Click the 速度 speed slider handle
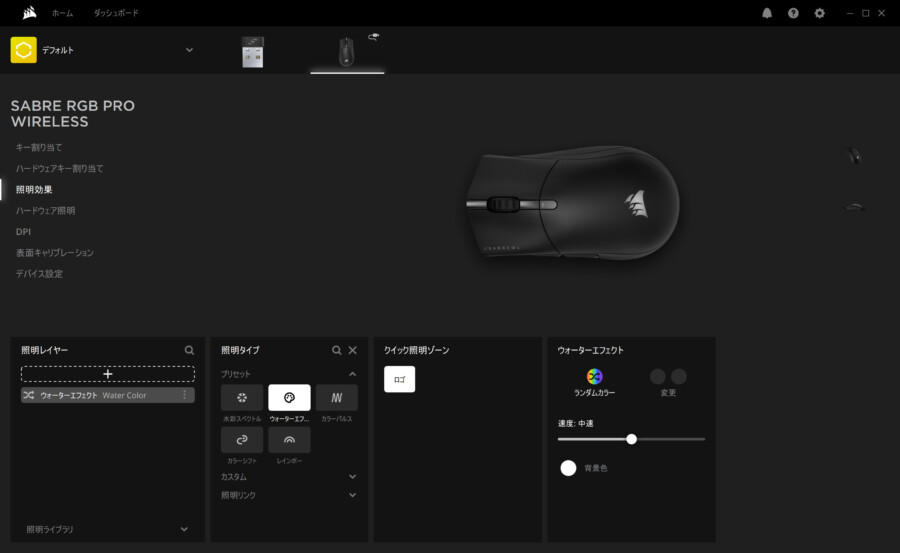This screenshot has width=900, height=553. [x=631, y=439]
